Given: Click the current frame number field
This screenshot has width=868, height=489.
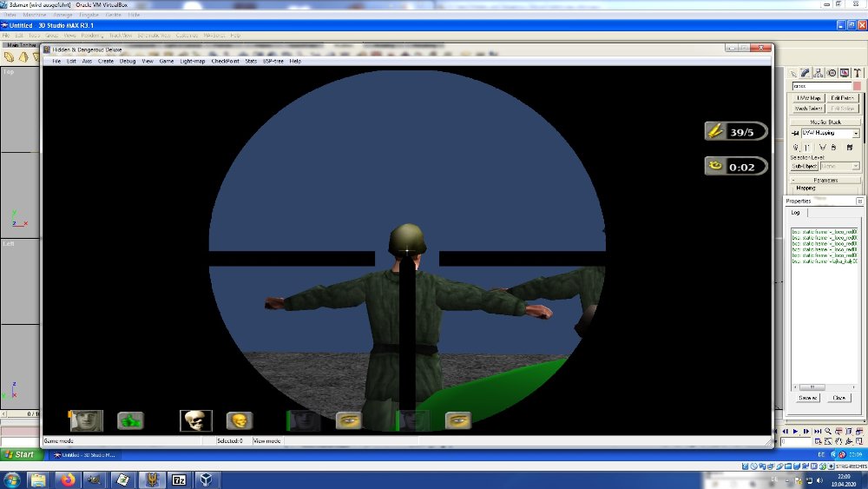Looking at the screenshot, I should pyautogui.click(x=795, y=441).
